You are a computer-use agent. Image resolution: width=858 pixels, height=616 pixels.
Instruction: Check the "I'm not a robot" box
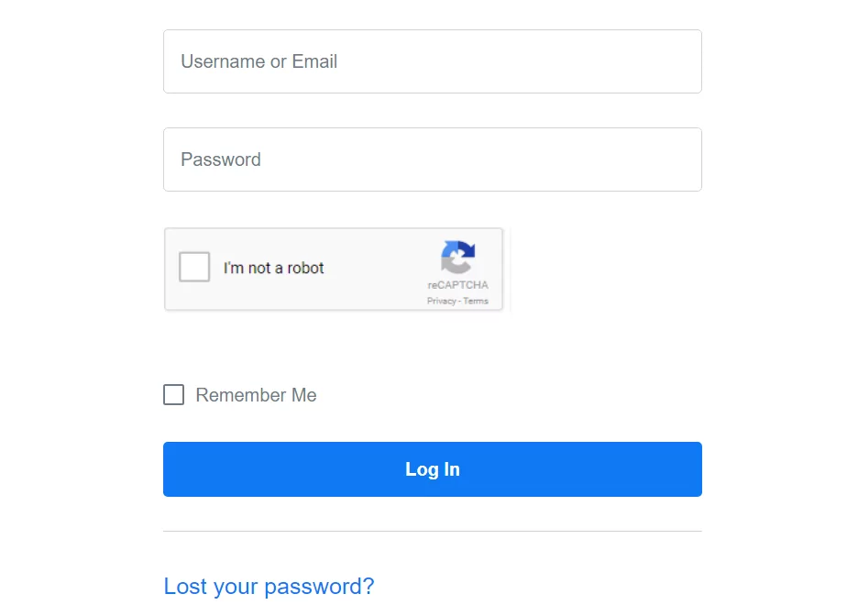pyautogui.click(x=194, y=268)
